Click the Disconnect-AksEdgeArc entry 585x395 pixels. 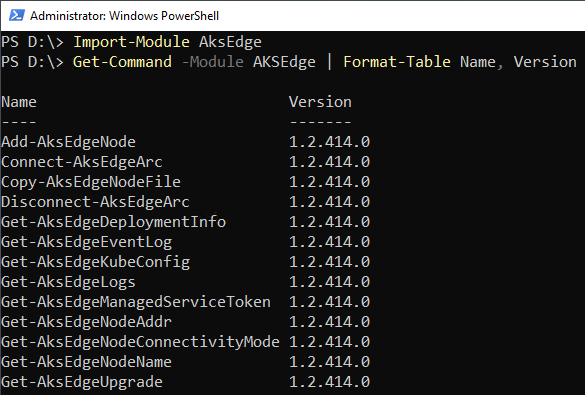[95, 202]
